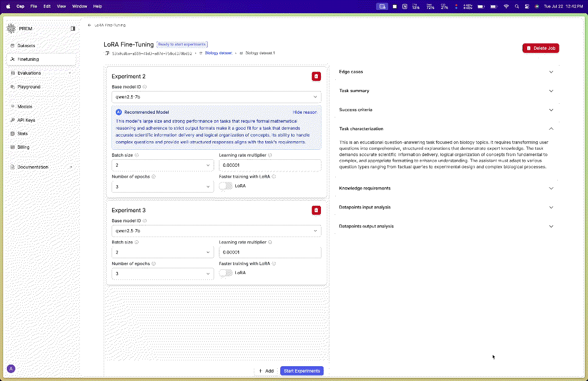Open Experiment 2 number of epochs dropdown
588x381 pixels.
point(163,187)
